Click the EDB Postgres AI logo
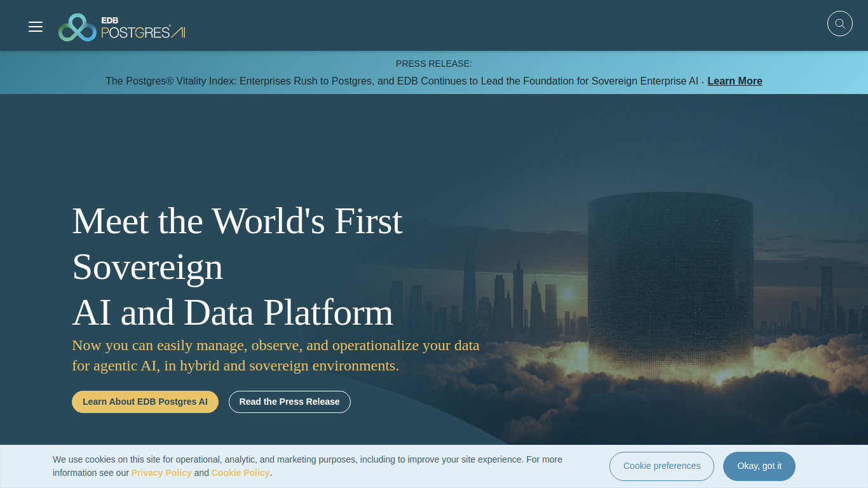Viewport: 868px width, 488px height. pyautogui.click(x=122, y=27)
